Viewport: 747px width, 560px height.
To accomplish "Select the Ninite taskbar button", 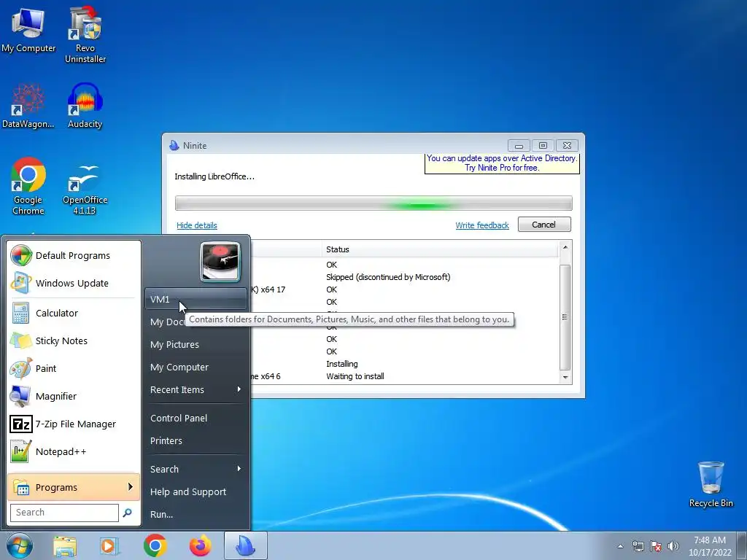I will tap(246, 545).
